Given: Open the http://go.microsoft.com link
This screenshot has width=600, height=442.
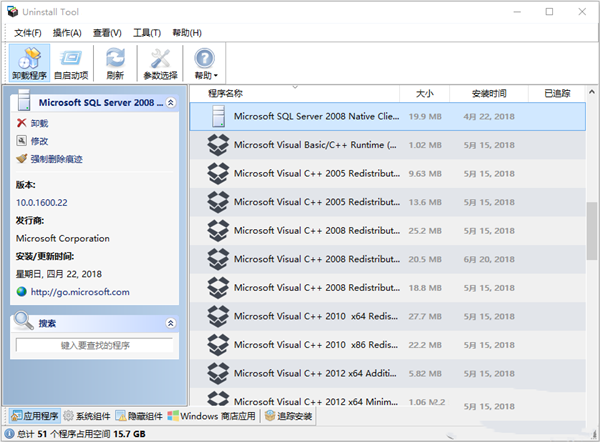Looking at the screenshot, I should tap(80, 292).
